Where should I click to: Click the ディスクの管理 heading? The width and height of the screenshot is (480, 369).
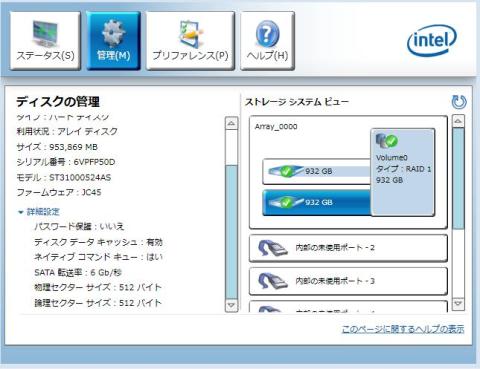tap(58, 102)
